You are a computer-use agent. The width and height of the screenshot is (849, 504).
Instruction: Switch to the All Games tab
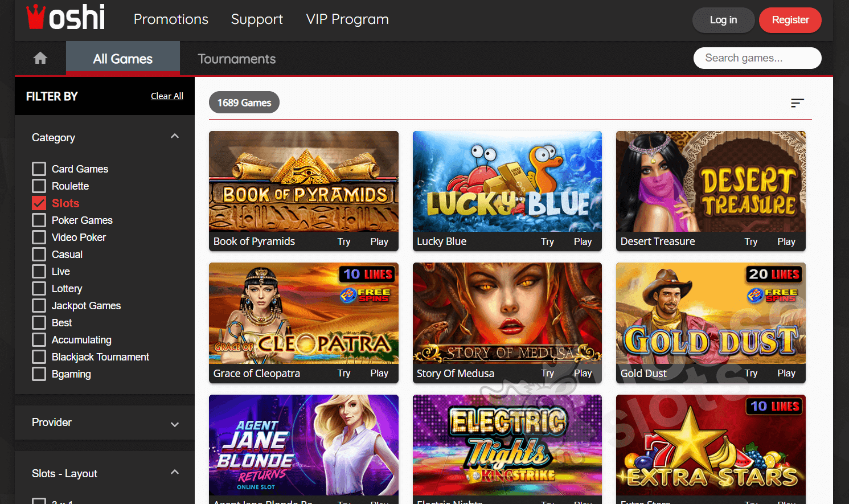(123, 59)
